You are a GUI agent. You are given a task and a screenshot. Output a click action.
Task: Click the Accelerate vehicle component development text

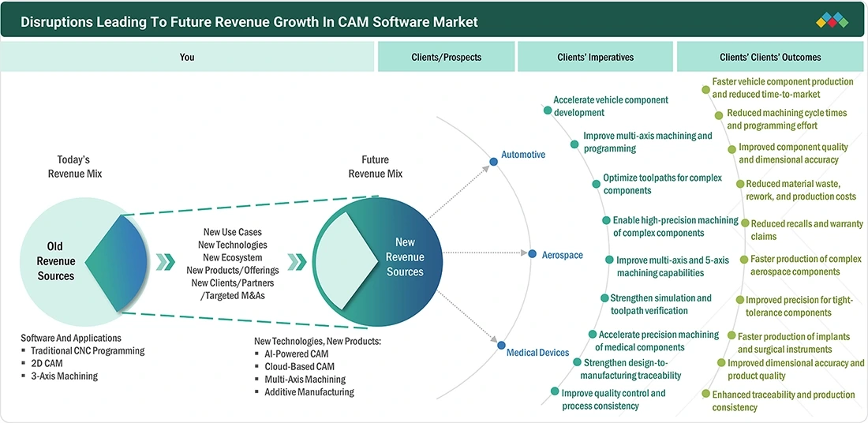[611, 107]
